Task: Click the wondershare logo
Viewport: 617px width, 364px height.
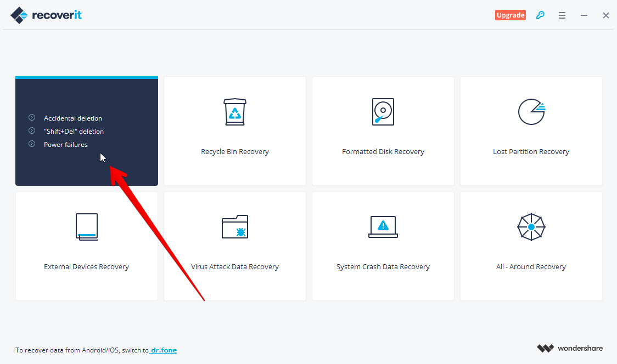Action: (570, 348)
